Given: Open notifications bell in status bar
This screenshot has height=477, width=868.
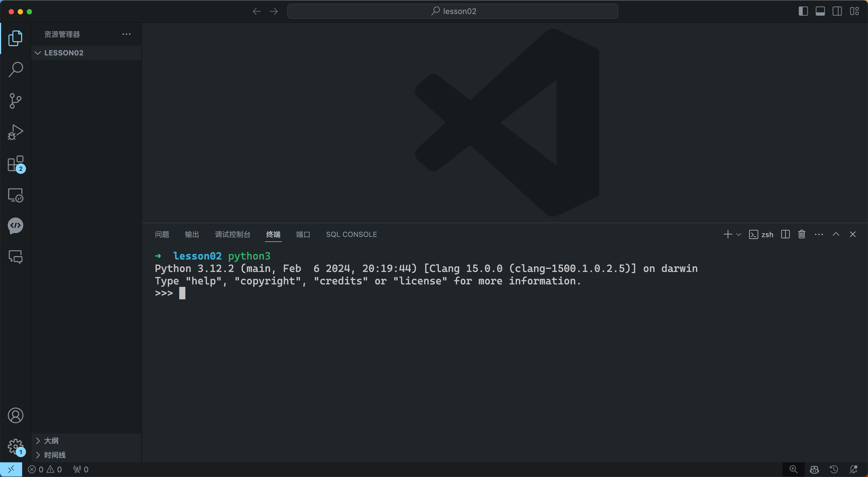Looking at the screenshot, I should [854, 469].
